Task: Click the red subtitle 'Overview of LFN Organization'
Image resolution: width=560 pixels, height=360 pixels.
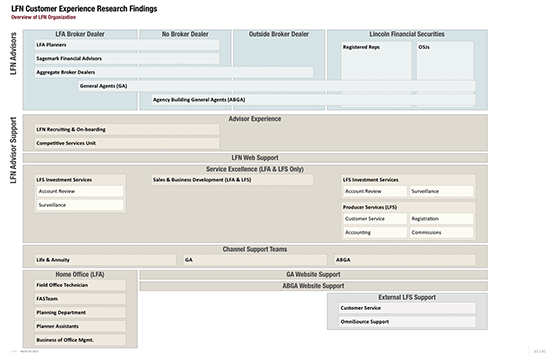Action: (x=43, y=17)
